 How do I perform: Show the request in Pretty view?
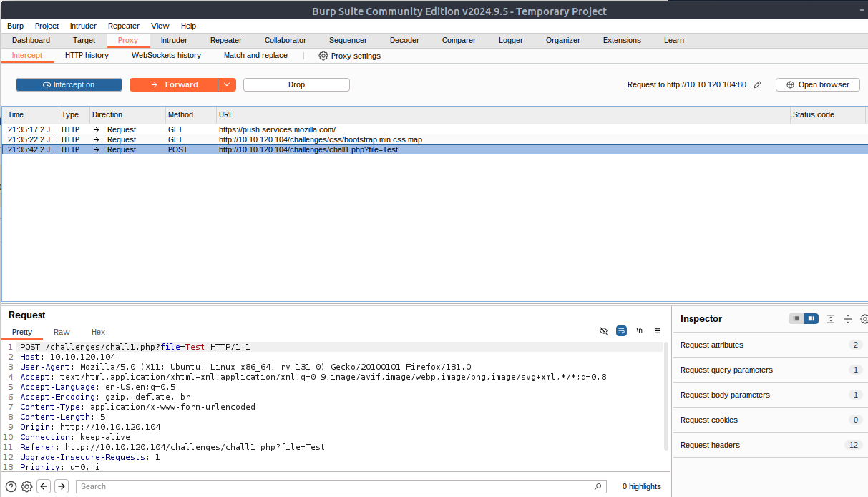[22, 332]
